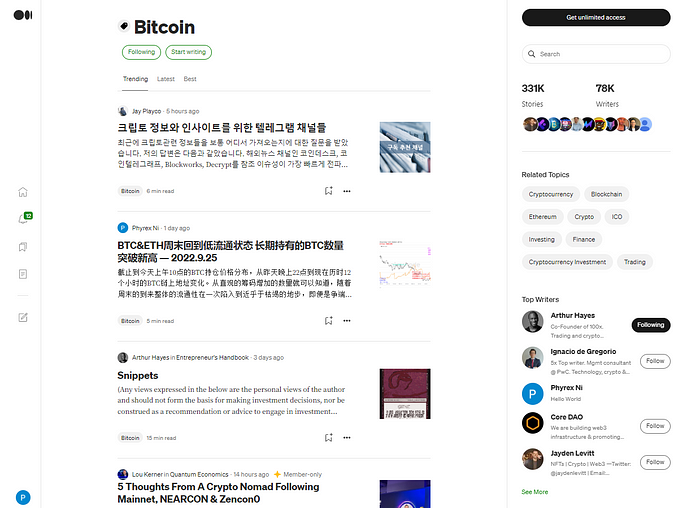Bookmark the Snippets article
This screenshot has width=700, height=508.
tap(329, 437)
